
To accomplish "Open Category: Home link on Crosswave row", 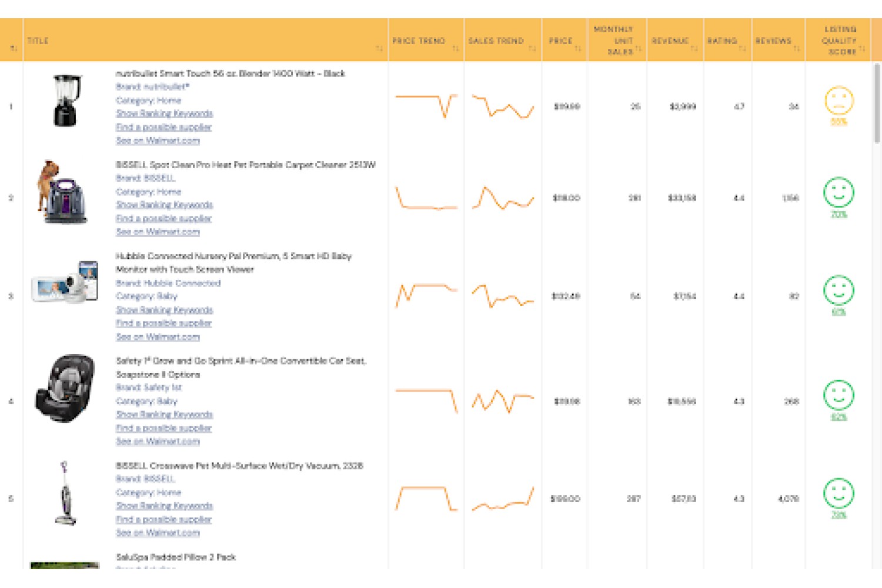I will (149, 493).
